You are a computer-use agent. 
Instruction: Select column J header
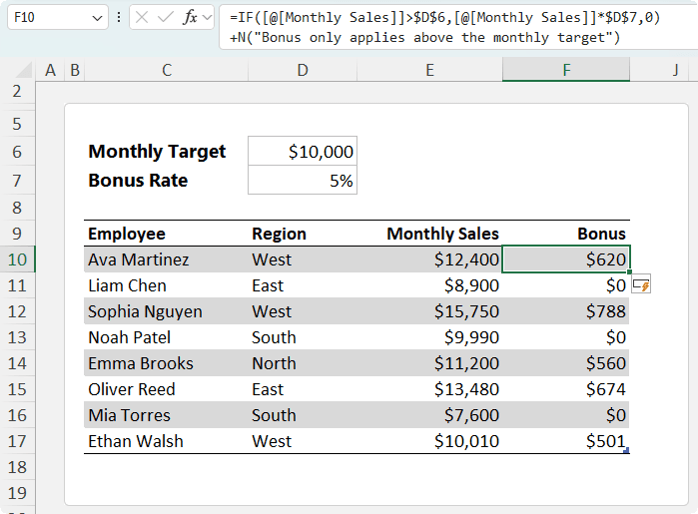click(675, 70)
